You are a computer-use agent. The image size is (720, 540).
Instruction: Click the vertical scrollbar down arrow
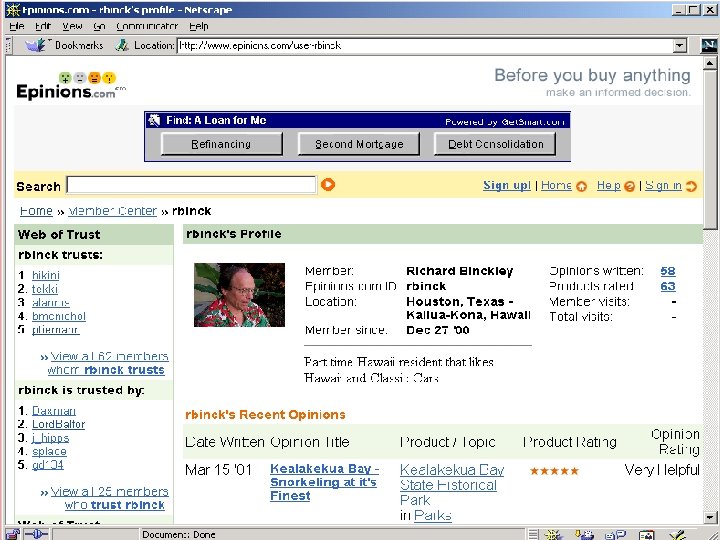(x=710, y=517)
